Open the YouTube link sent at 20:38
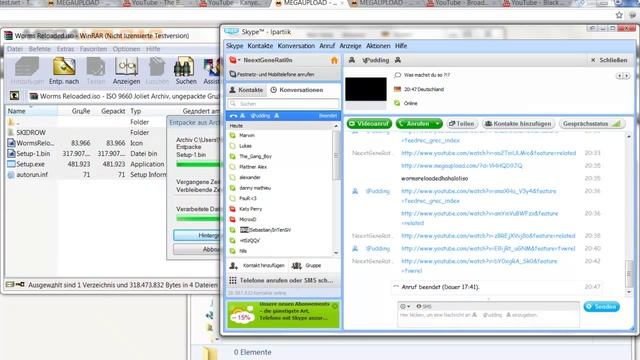The width and height of the screenshot is (640, 360). click(x=488, y=236)
